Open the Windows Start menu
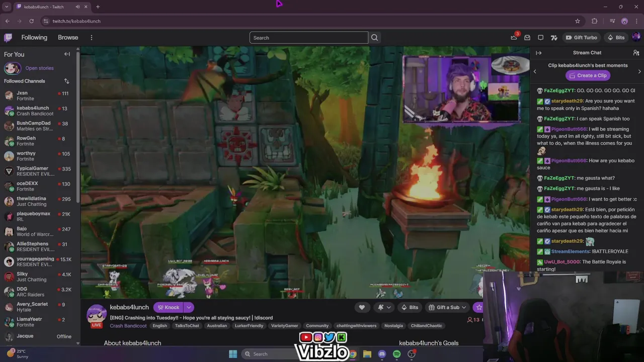The width and height of the screenshot is (644, 362). (x=233, y=354)
